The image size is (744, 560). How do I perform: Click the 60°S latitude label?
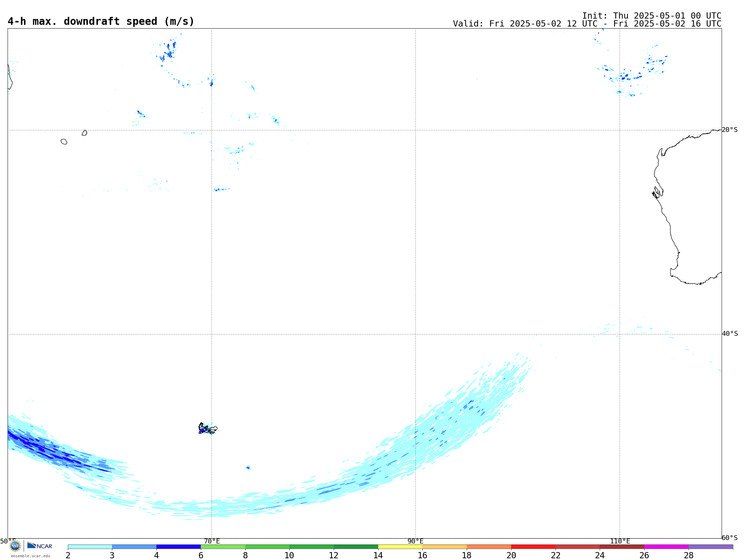coord(730,538)
